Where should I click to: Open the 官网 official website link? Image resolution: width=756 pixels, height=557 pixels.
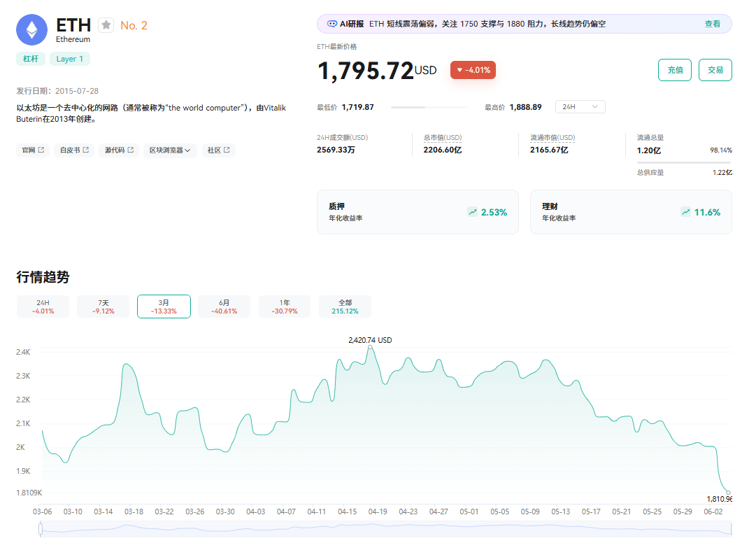[33, 150]
